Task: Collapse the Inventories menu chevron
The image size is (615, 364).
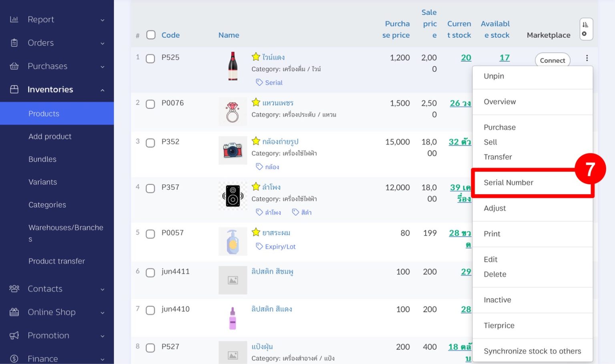Action: coord(102,90)
